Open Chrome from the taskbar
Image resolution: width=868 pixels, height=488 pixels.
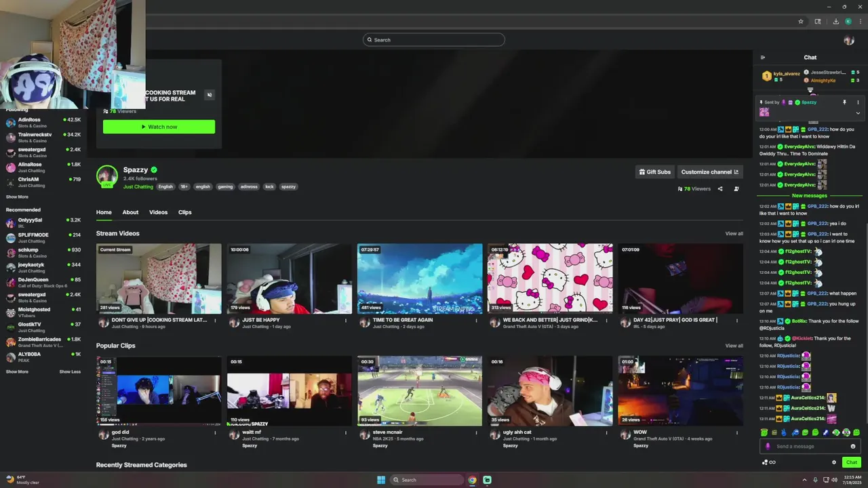(472, 480)
